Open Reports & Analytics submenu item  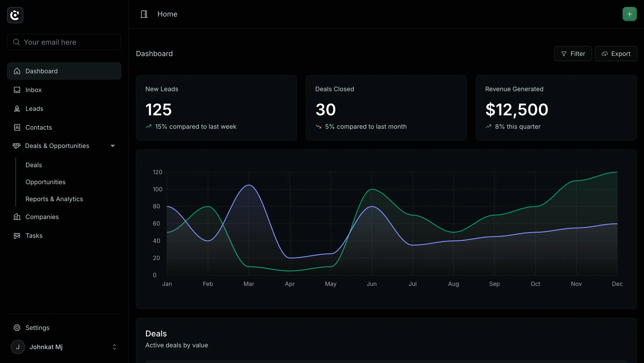pyautogui.click(x=54, y=199)
